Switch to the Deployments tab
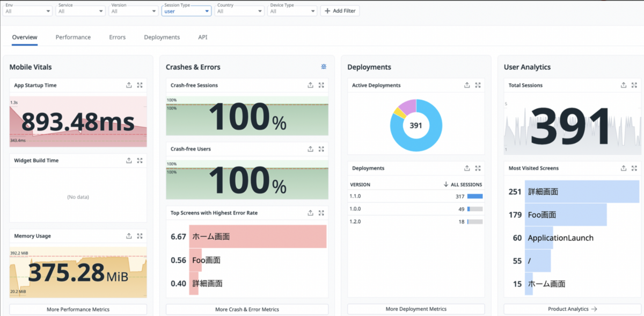The image size is (644, 316). [x=162, y=37]
